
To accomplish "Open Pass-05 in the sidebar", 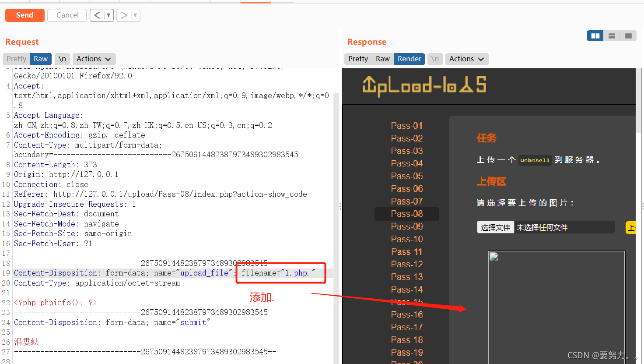I will (407, 176).
